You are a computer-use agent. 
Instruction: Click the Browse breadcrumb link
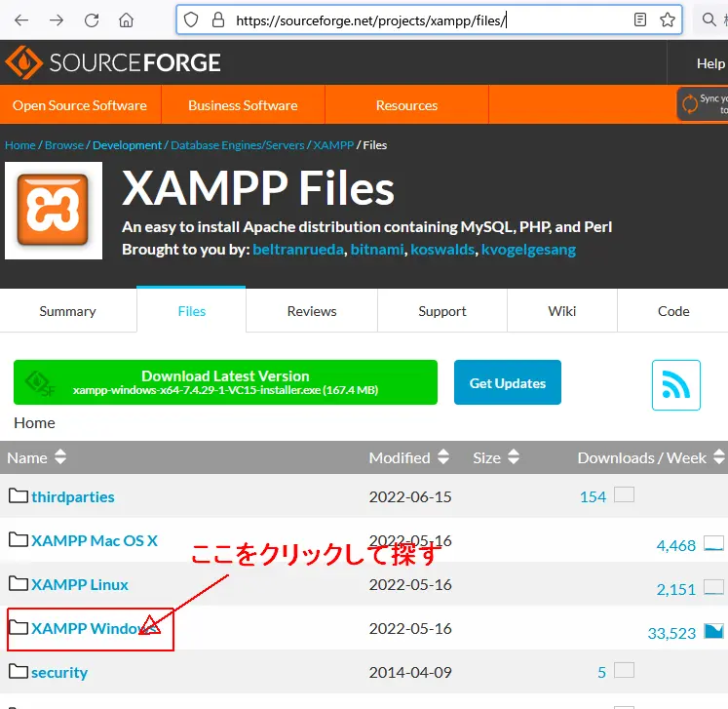pos(64,145)
